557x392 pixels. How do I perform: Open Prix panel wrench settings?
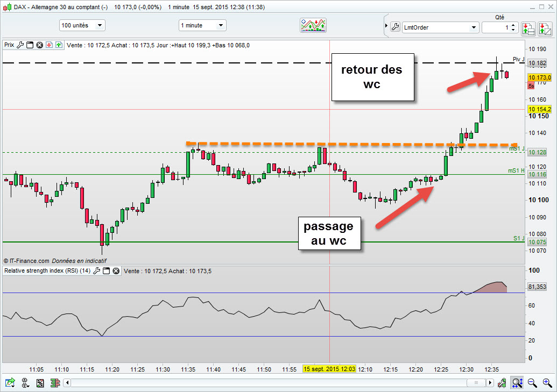pyautogui.click(x=20, y=45)
